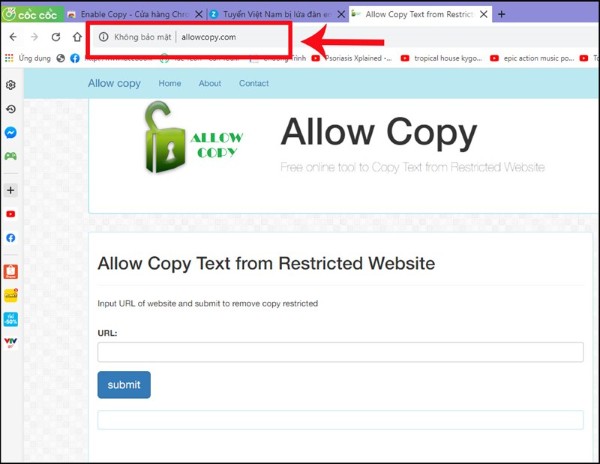Viewport: 600px width, 464px height.
Task: Close the Allow Copy Text tab
Action: coord(484,15)
